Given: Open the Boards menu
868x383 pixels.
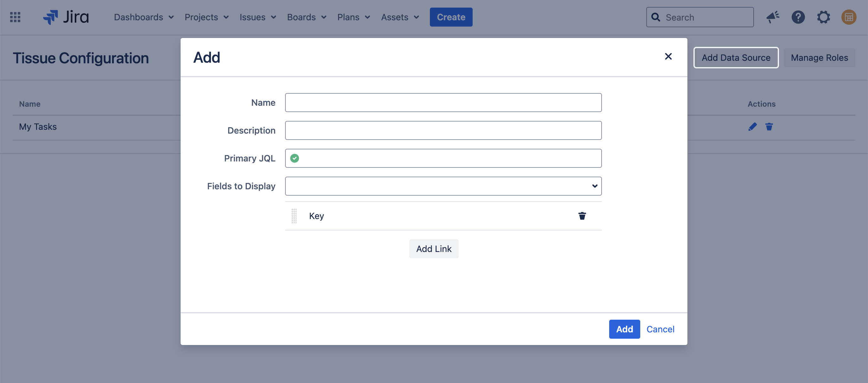Looking at the screenshot, I should coord(307,17).
